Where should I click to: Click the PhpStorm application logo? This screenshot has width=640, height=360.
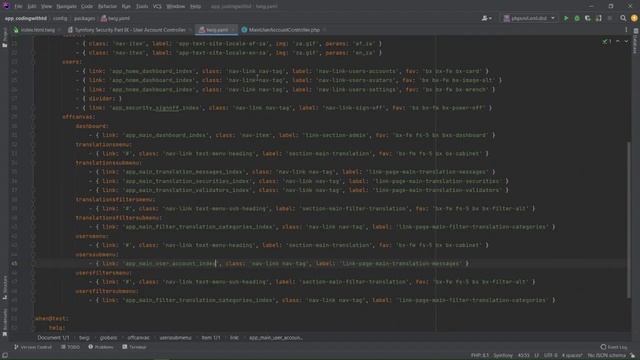(x=6, y=6)
